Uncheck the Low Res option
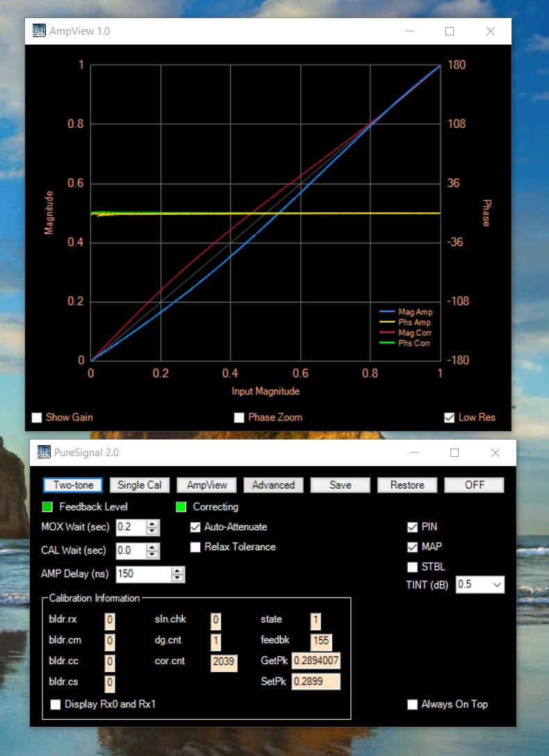This screenshot has height=756, width=549. pyautogui.click(x=450, y=418)
